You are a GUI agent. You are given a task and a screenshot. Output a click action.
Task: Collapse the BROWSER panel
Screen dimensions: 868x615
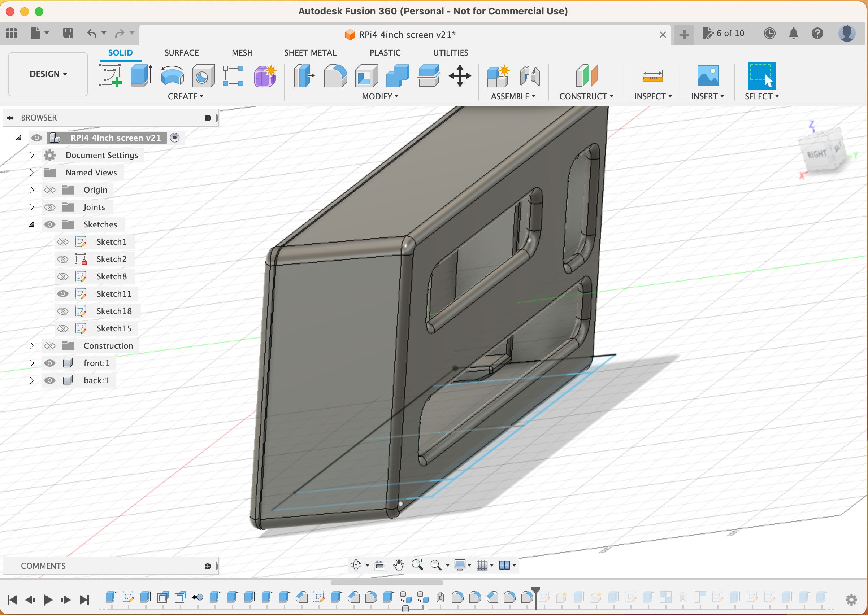pos(10,118)
